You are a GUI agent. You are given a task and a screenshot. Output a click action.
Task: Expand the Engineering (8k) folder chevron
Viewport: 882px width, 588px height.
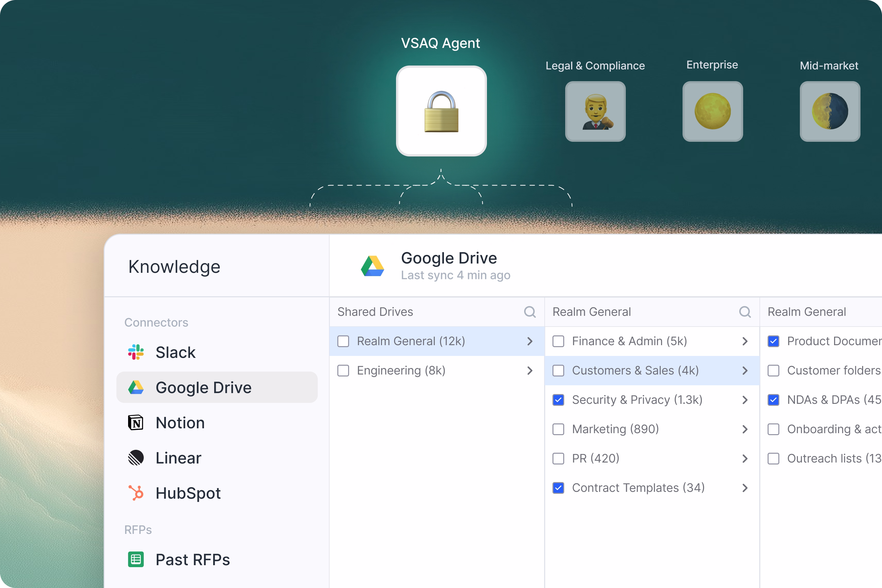530,371
